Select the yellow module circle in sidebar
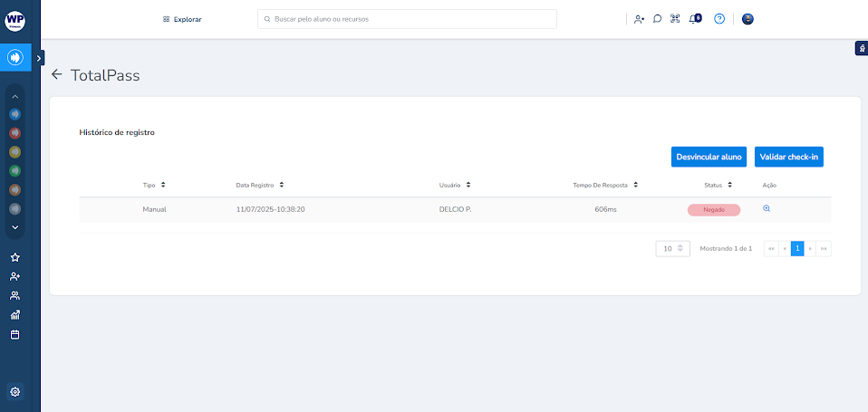 pos(15,152)
